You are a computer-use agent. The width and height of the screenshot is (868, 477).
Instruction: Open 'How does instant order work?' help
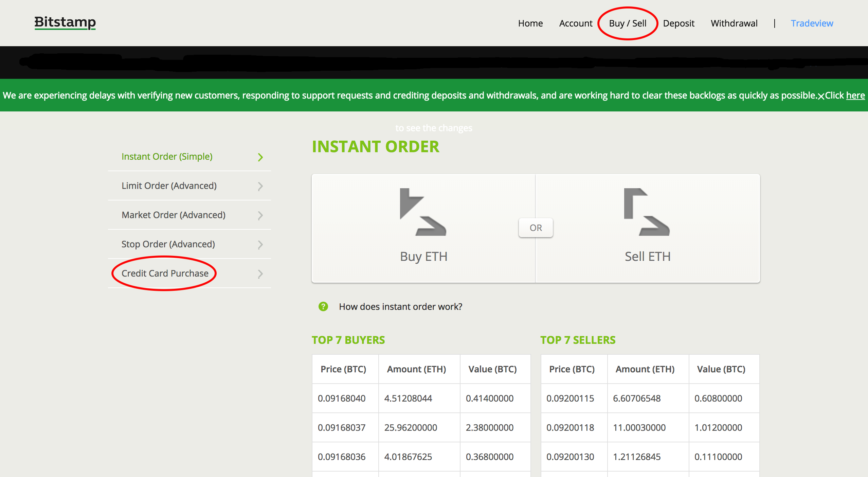(x=400, y=307)
